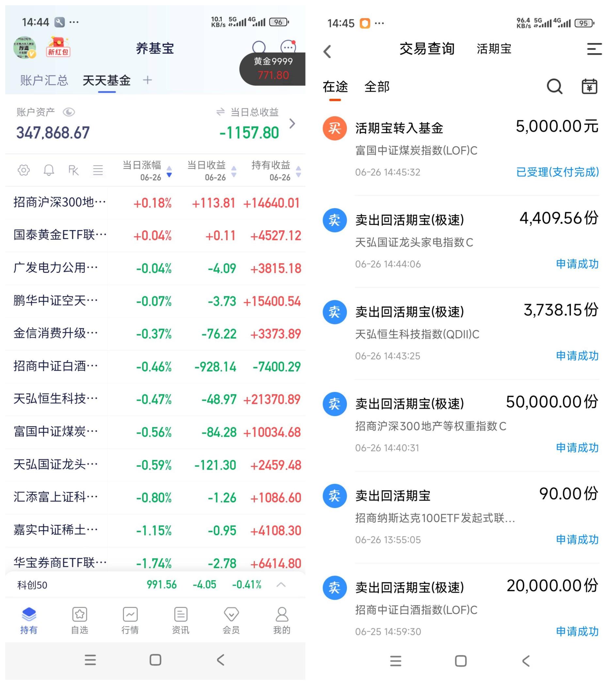Screen dimensions: 616x685
Task: Go to 会员 bottom tab
Action: [231, 620]
